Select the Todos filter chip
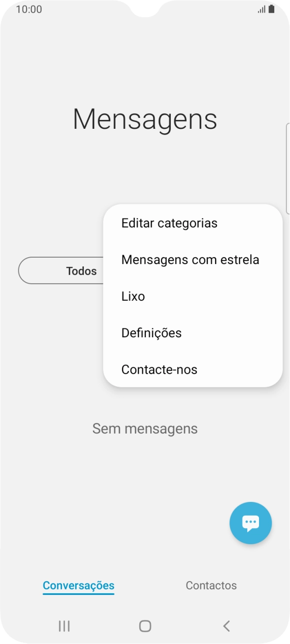The width and height of the screenshot is (290, 644). 81,270
